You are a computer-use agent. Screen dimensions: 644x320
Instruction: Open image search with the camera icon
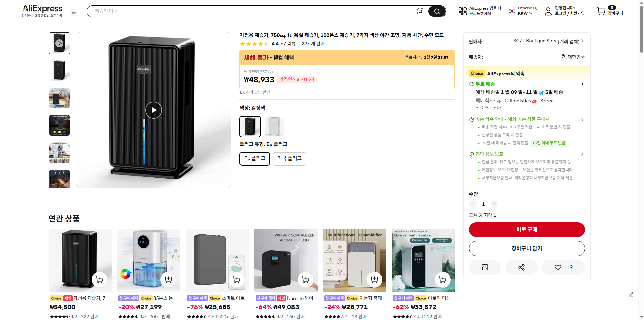click(x=420, y=11)
